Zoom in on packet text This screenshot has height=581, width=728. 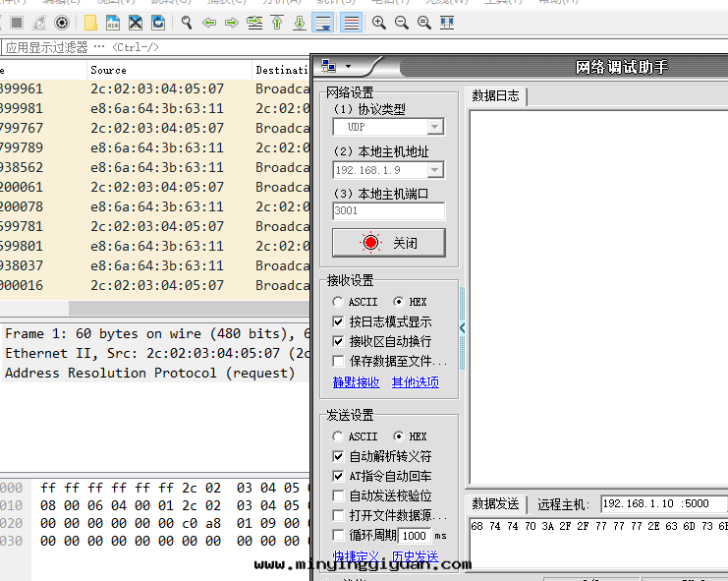point(379,23)
